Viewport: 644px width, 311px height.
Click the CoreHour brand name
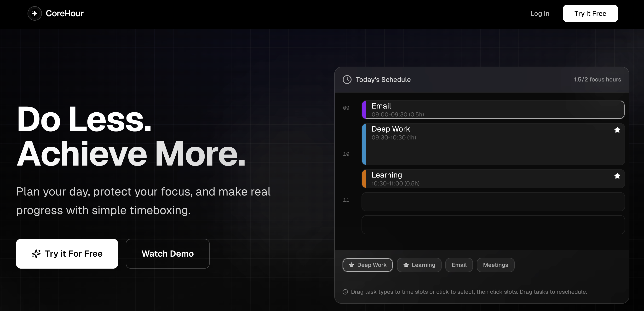64,13
